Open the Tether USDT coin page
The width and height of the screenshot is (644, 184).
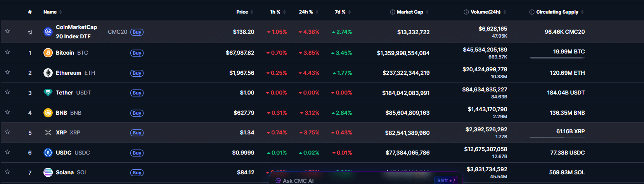pos(73,93)
